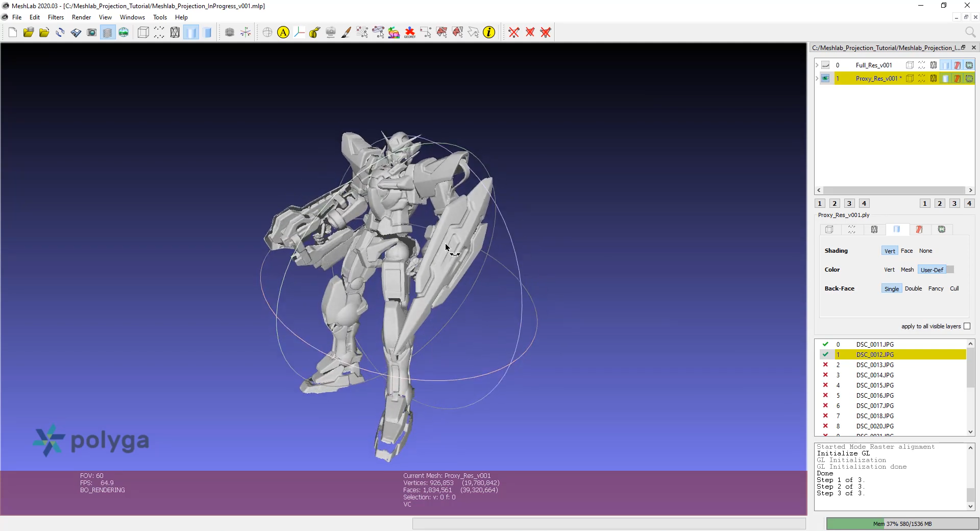Click the last red-cross delete faces and vertices icon
Viewport: 980px width, 531px height.
coord(546,33)
